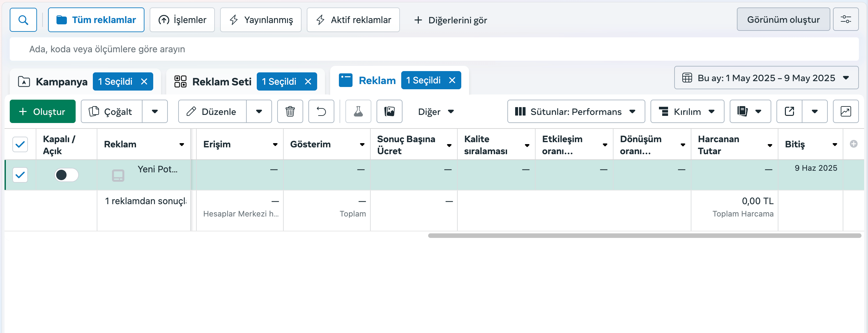Open the Tüm reklamlar view

(x=96, y=20)
